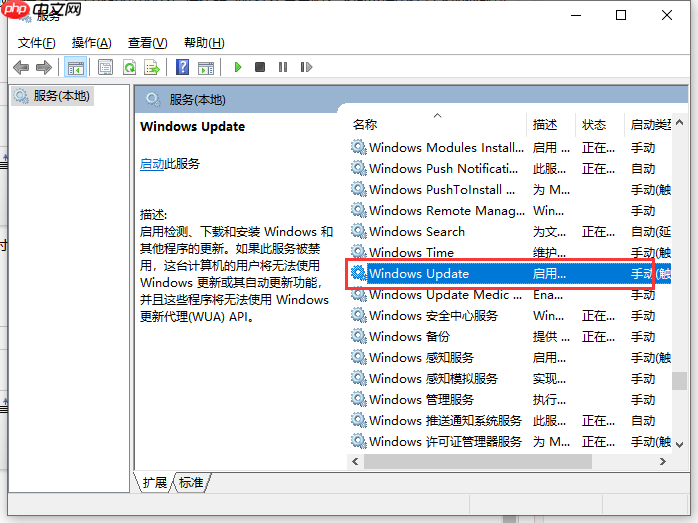Open the 操作(A) menu

(92, 43)
